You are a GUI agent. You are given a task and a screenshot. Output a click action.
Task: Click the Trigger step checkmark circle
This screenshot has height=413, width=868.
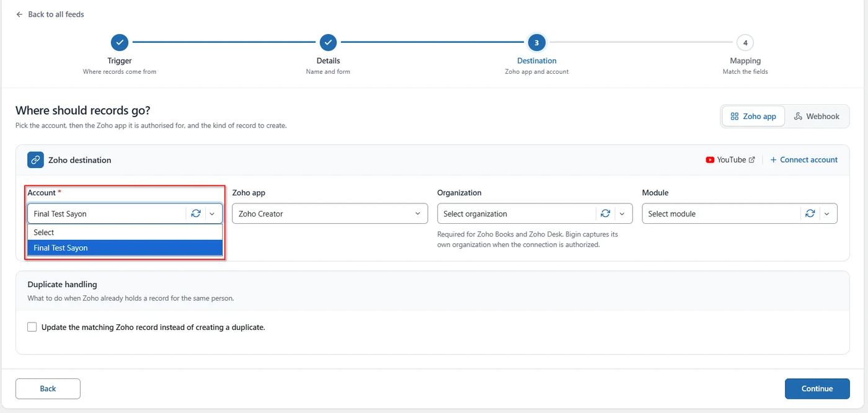pos(120,43)
